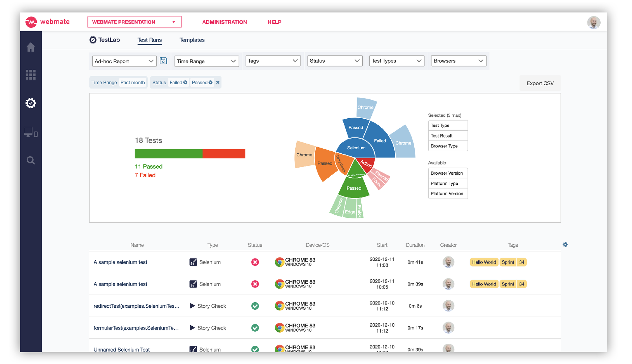Remove the Failed status filter chip
The height and width of the screenshot is (364, 632).
click(x=185, y=83)
